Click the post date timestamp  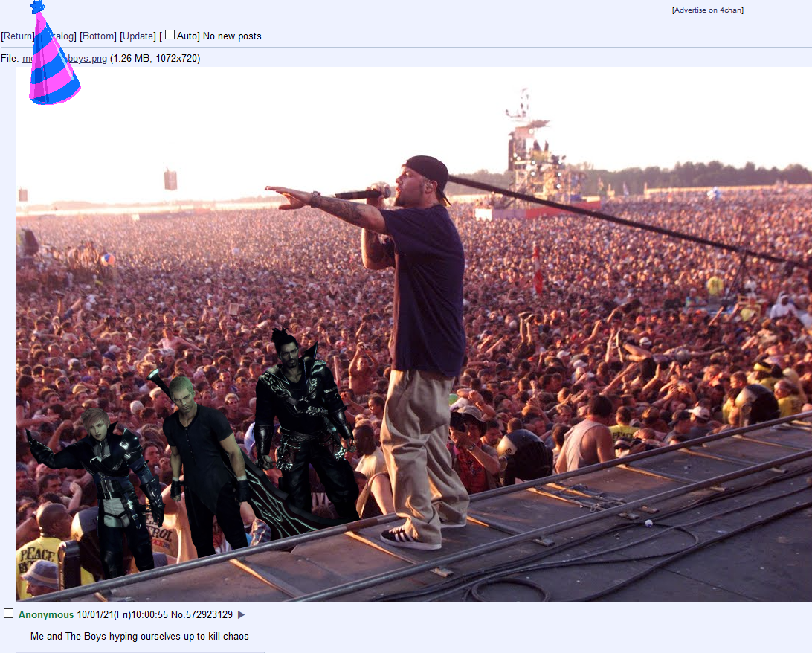click(122, 614)
